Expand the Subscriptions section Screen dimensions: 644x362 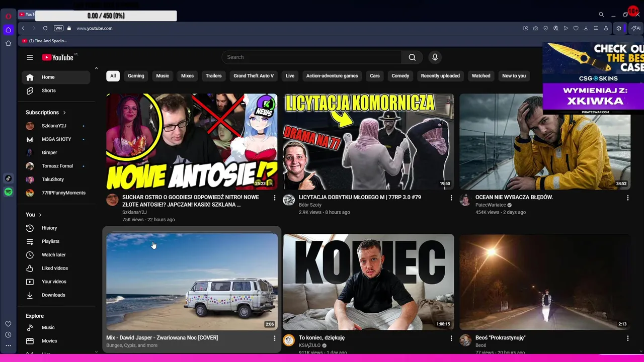pyautogui.click(x=46, y=113)
